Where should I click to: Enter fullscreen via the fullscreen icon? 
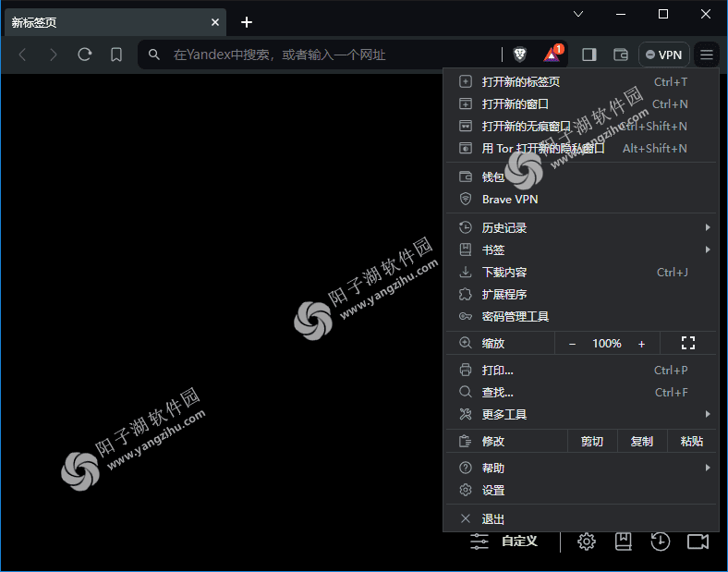pos(687,343)
